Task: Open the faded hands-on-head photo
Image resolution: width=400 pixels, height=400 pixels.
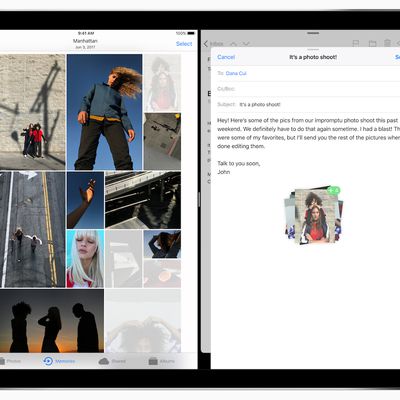Action: (143, 321)
